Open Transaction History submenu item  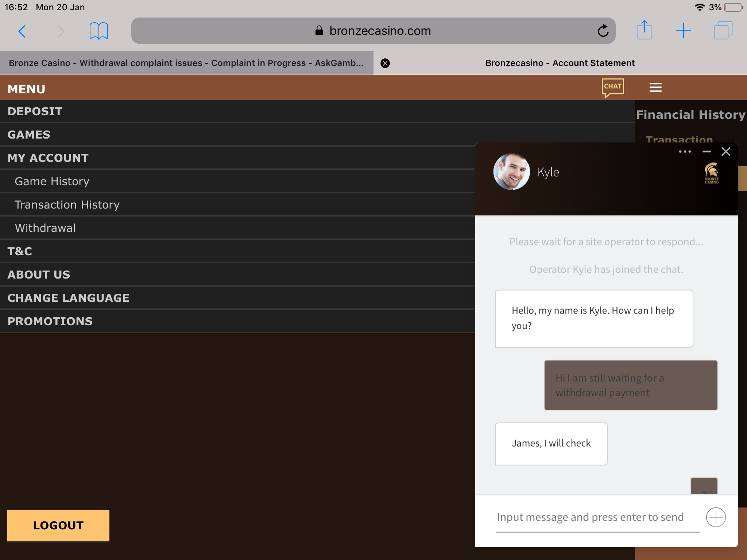tap(237, 205)
